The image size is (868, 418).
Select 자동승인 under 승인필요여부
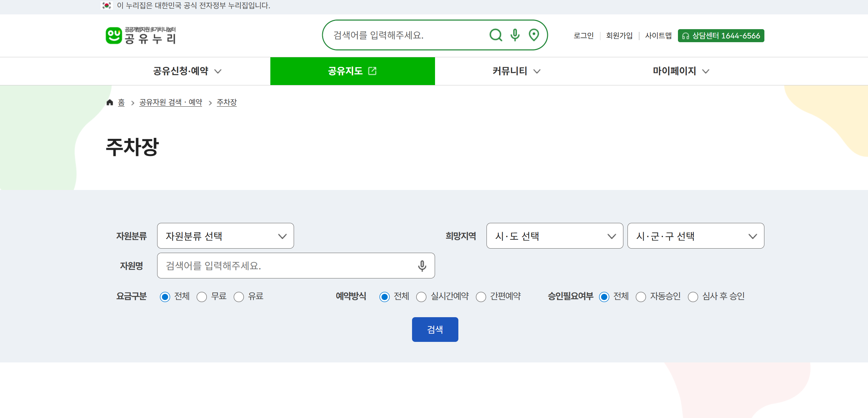click(x=641, y=297)
